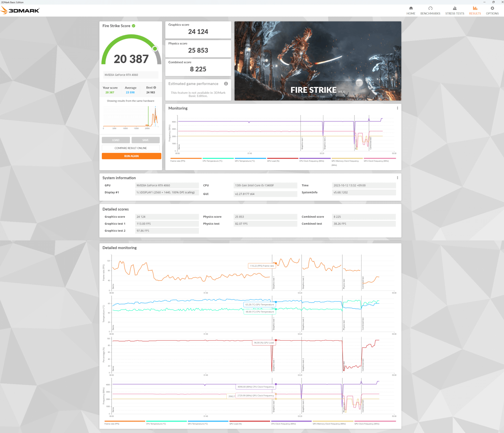Toggle GPU Temperature legend in Detailed monitoring
This screenshot has height=433, width=504.
tap(208, 423)
